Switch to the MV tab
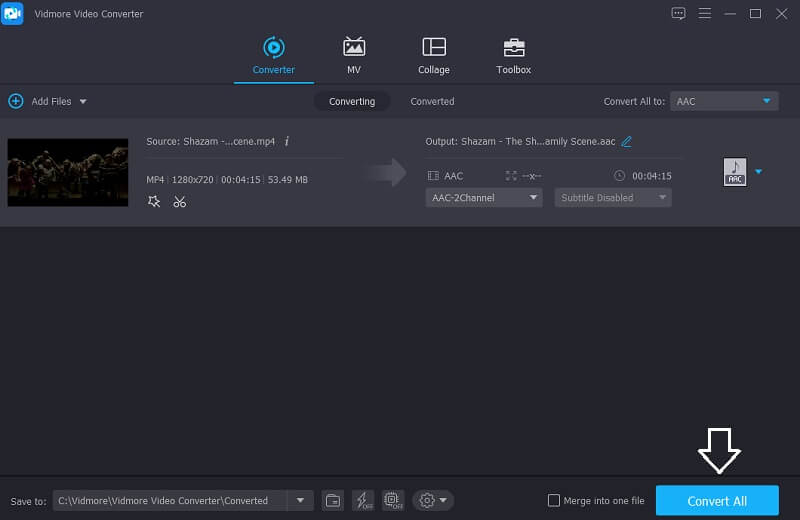This screenshot has height=520, width=800. (x=354, y=56)
